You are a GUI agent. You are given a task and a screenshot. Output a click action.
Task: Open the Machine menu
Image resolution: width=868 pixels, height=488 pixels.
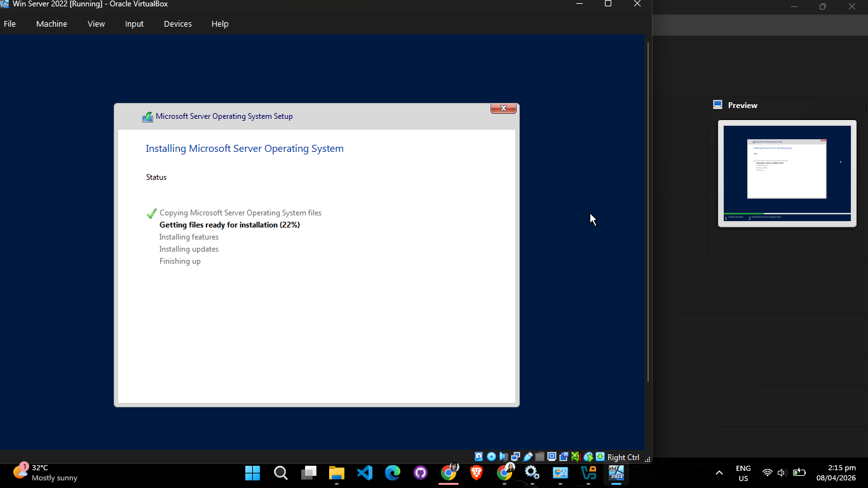[x=51, y=24]
